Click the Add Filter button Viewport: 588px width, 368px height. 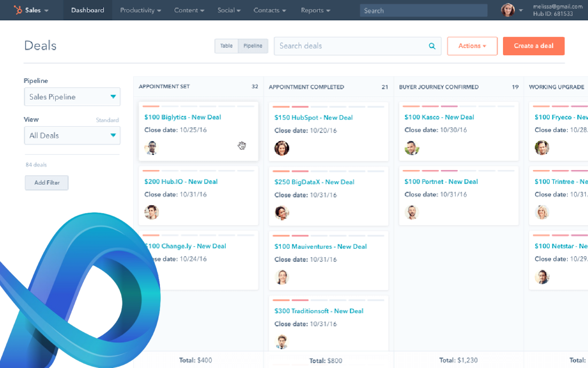46,183
